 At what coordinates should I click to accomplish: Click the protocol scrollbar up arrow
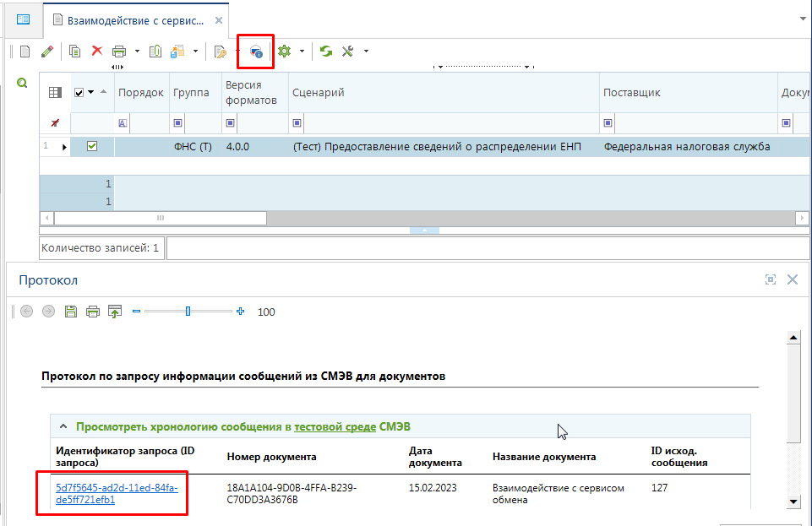click(x=793, y=338)
